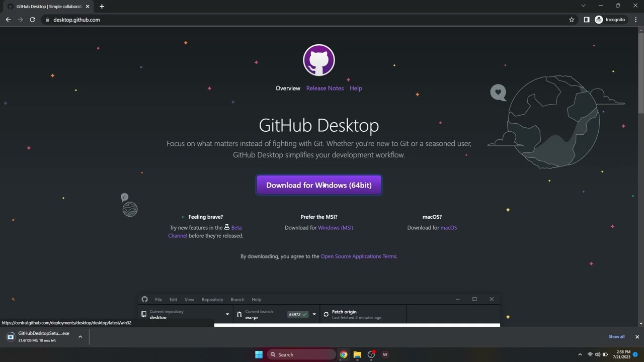
Task: Click the Fetch origin sync icon
Action: click(326, 314)
